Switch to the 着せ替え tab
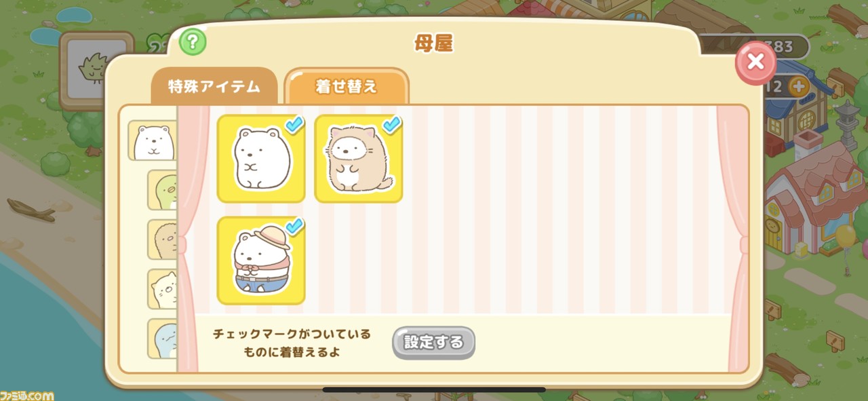Screen dimensions: 868x401 pyautogui.click(x=347, y=87)
